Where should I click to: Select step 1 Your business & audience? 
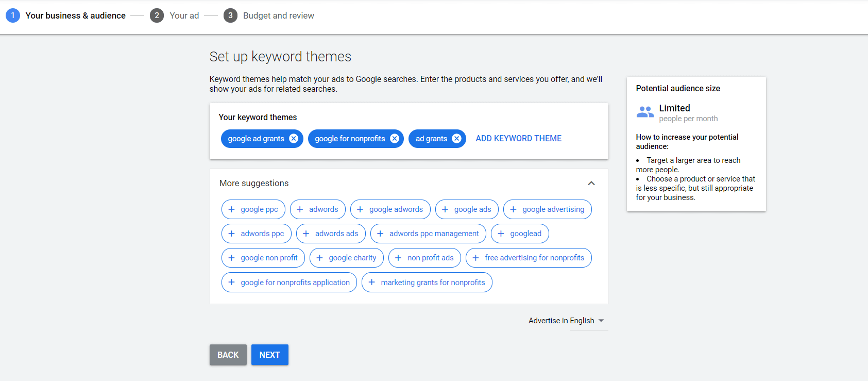65,15
